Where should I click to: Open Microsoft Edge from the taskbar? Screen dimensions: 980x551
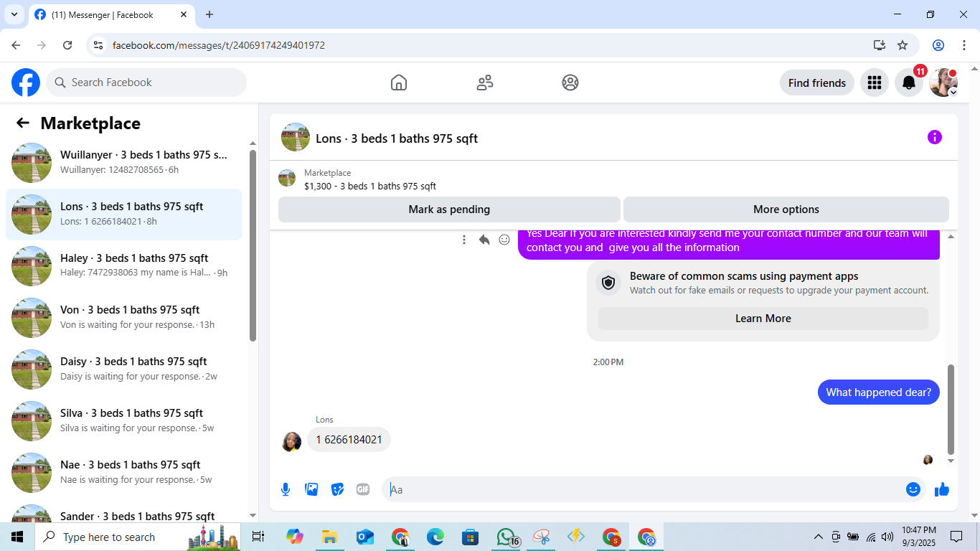pyautogui.click(x=435, y=537)
